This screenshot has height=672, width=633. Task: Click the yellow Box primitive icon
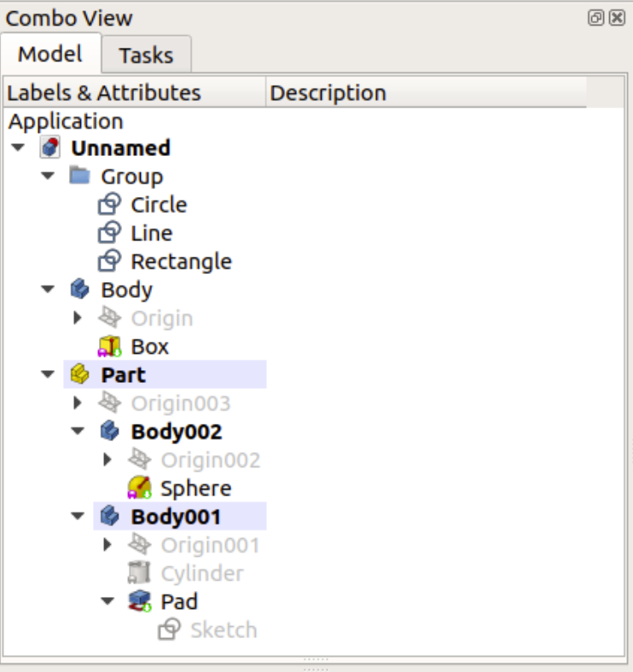click(110, 346)
